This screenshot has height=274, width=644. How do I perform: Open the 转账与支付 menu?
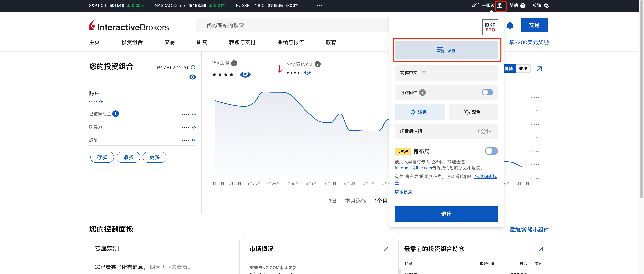point(242,42)
